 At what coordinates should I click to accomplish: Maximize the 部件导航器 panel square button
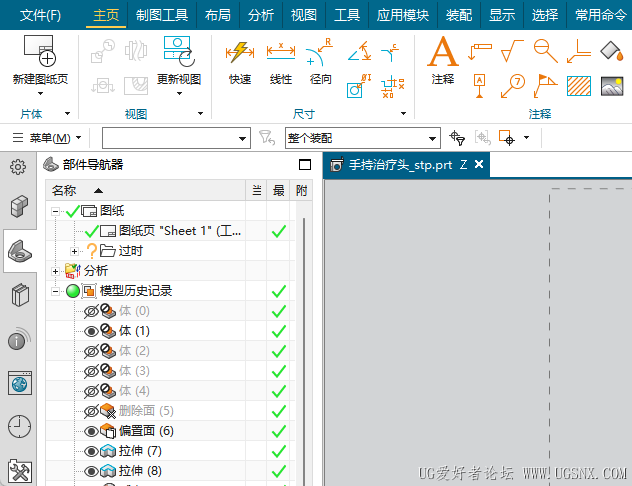click(x=305, y=164)
